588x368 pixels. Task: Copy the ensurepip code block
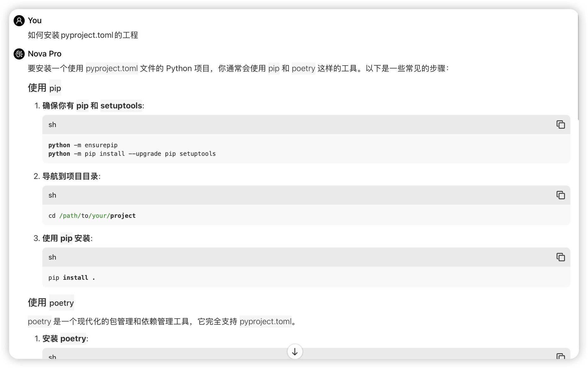560,124
